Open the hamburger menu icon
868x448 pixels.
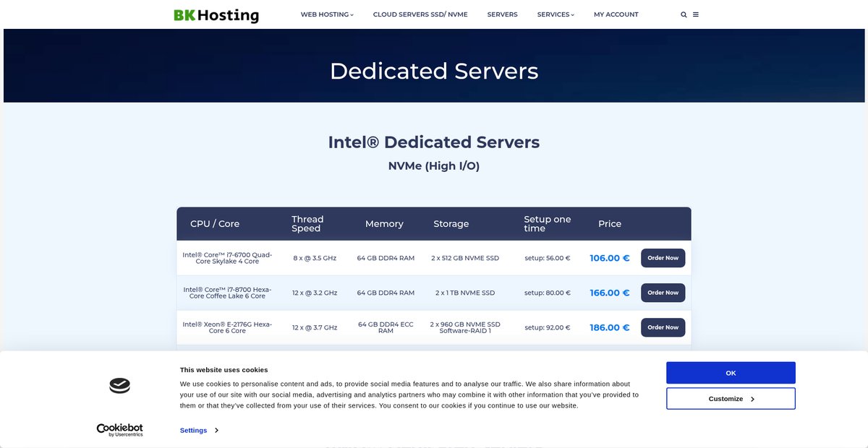(x=696, y=14)
